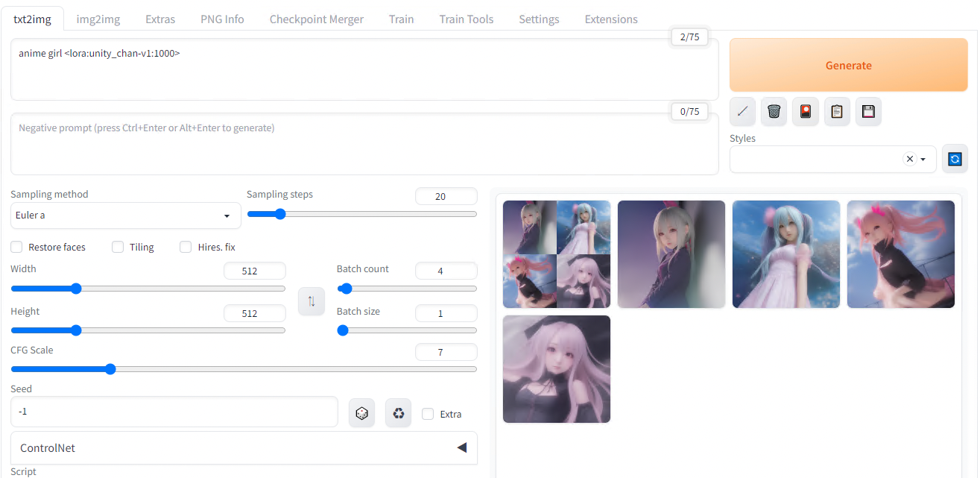Save current prompt as style with the floppy icon
Screen dimensions: 980x478
click(868, 111)
